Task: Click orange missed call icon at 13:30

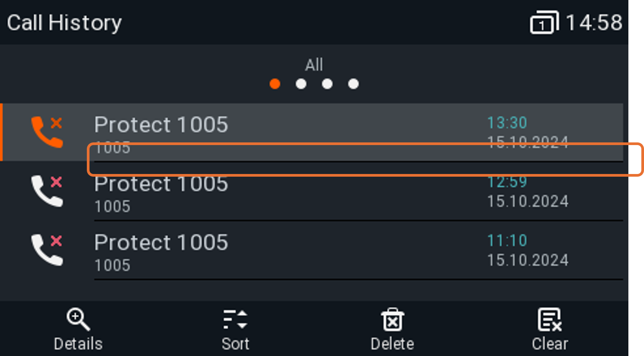Action: coord(47,132)
